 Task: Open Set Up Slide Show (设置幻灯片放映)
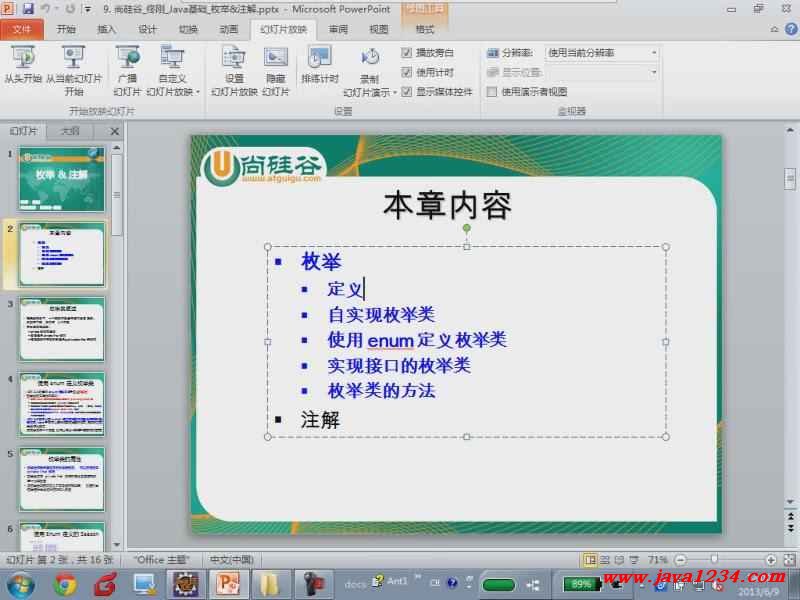pyautogui.click(x=234, y=70)
